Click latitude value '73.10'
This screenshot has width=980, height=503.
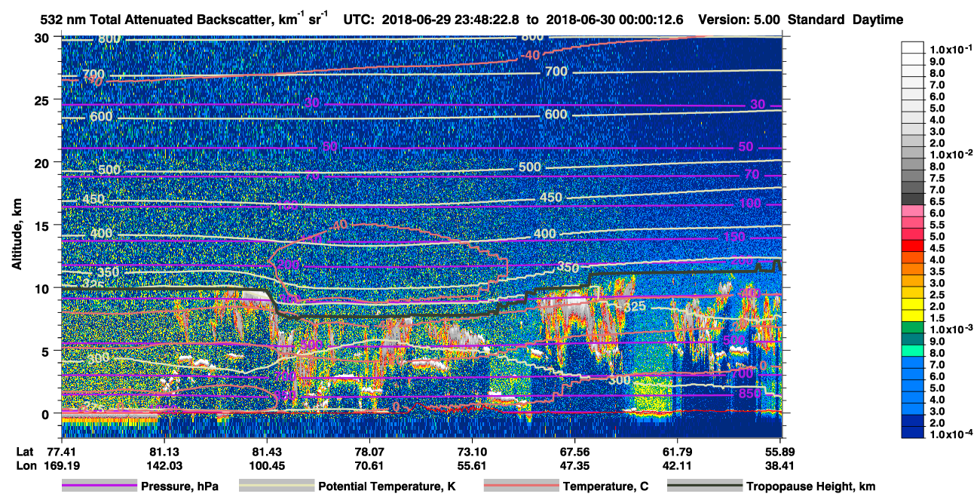473,452
